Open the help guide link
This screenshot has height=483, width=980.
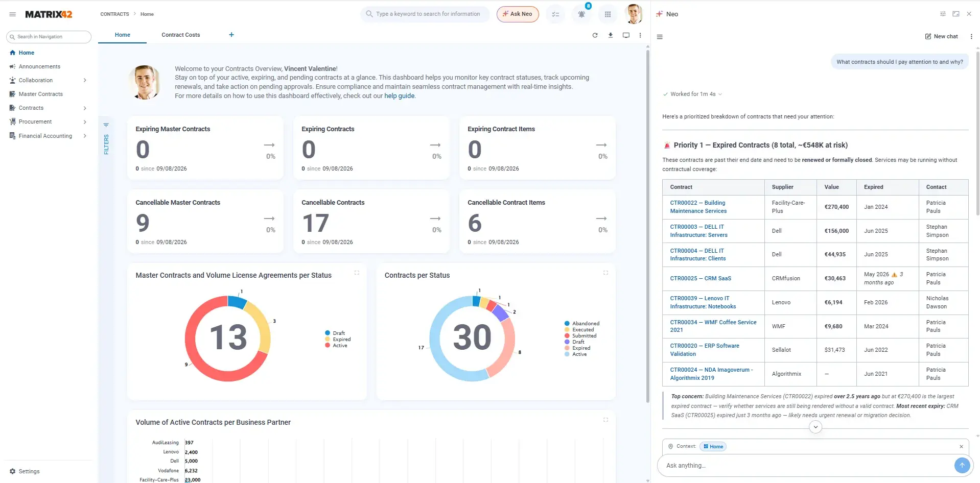400,96
